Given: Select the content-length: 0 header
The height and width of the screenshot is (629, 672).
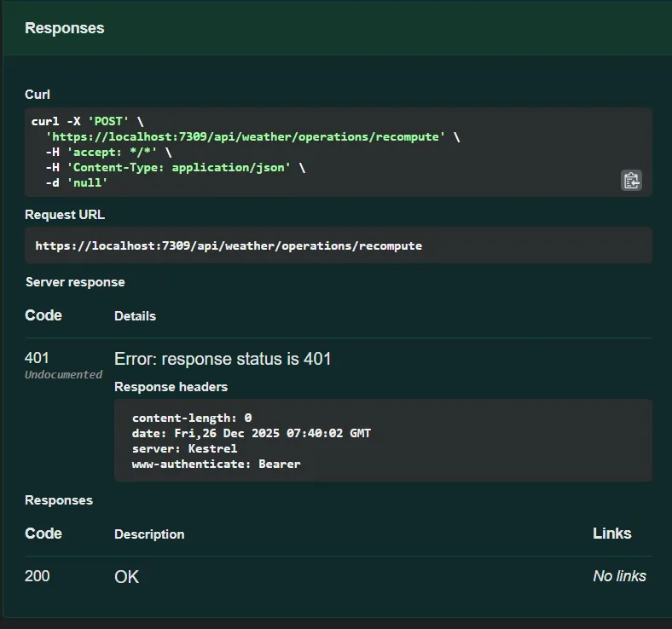Looking at the screenshot, I should (192, 418).
